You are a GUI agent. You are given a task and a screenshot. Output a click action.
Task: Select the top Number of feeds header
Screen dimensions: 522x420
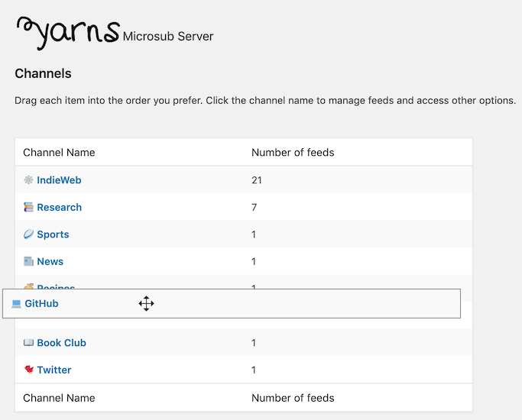293,152
